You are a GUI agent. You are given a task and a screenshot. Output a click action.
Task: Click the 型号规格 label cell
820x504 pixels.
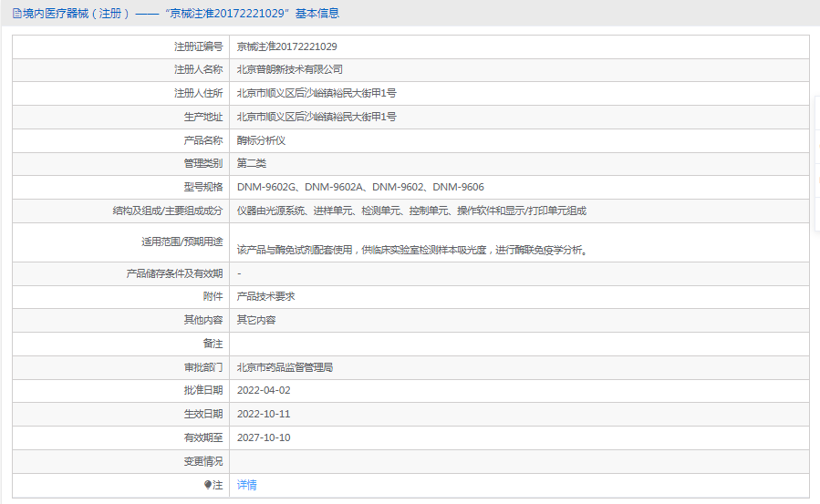tap(120, 187)
